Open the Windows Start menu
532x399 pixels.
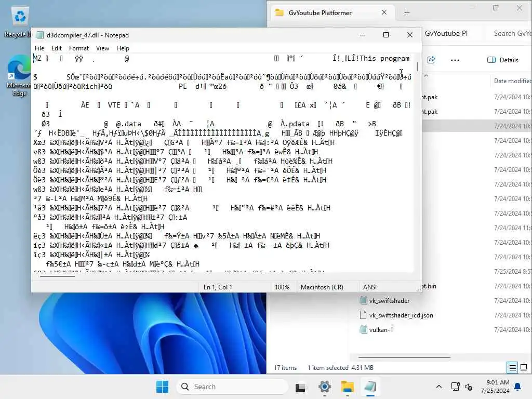pyautogui.click(x=162, y=387)
